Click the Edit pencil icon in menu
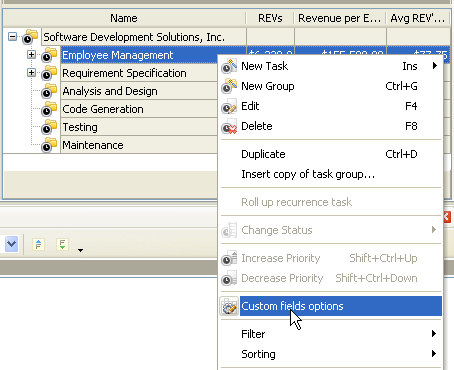Viewport: 454px width, 370px height. [229, 106]
